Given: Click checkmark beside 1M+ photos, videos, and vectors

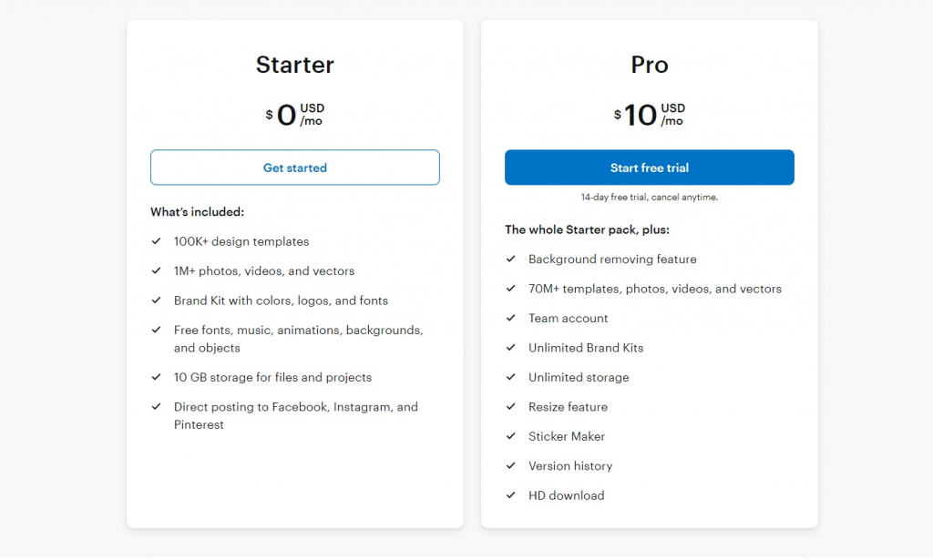Looking at the screenshot, I should 157,270.
